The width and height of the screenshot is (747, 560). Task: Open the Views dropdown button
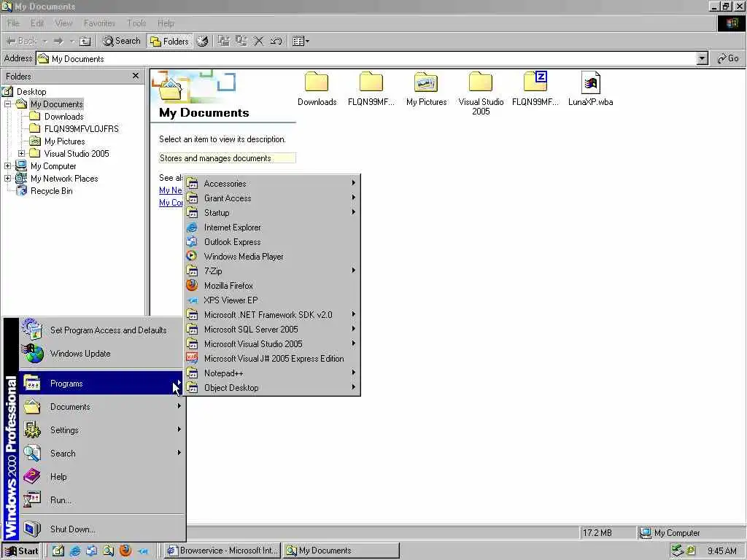[x=301, y=42]
